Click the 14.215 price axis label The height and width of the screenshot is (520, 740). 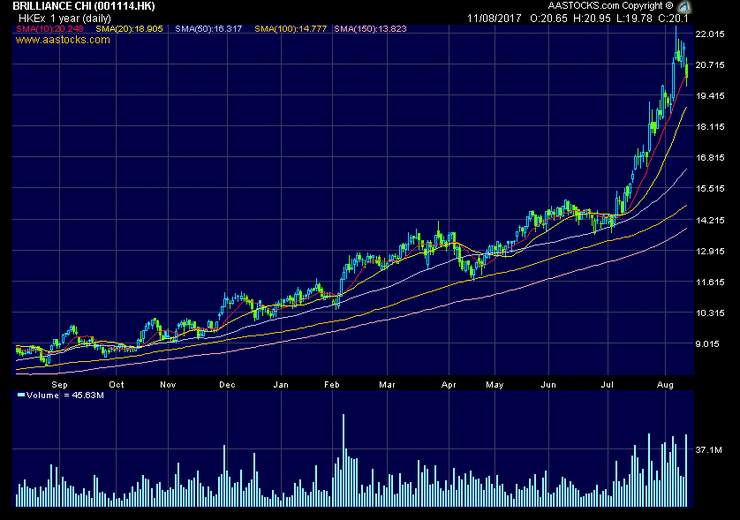pyautogui.click(x=710, y=220)
